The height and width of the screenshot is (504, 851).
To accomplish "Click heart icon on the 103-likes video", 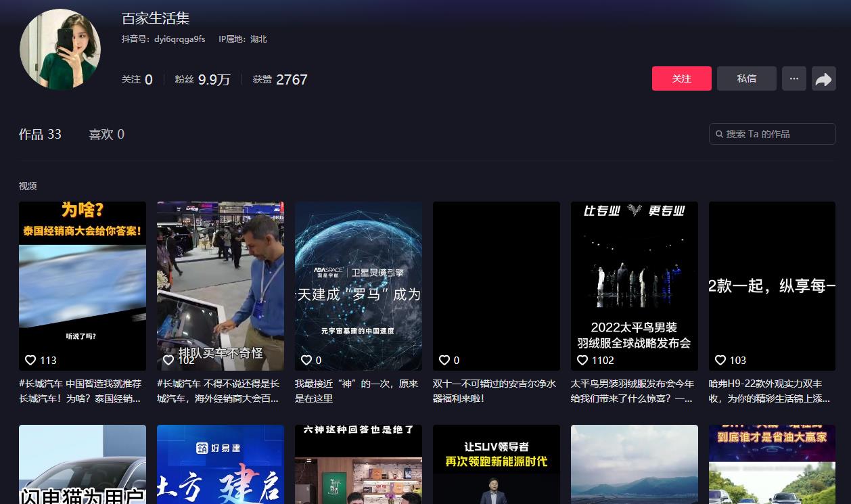I will click(720, 360).
